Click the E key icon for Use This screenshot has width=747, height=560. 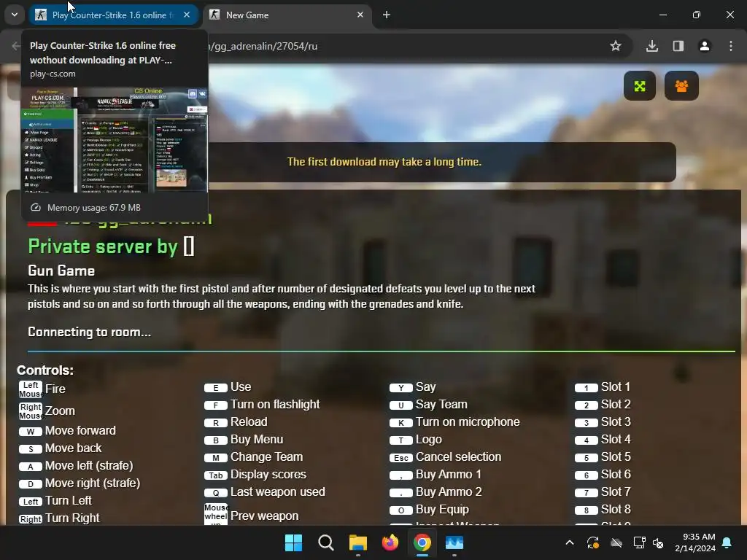click(x=216, y=388)
